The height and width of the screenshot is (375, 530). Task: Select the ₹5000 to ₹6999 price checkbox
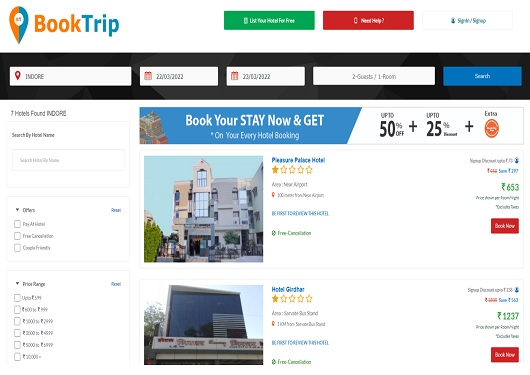click(x=17, y=345)
